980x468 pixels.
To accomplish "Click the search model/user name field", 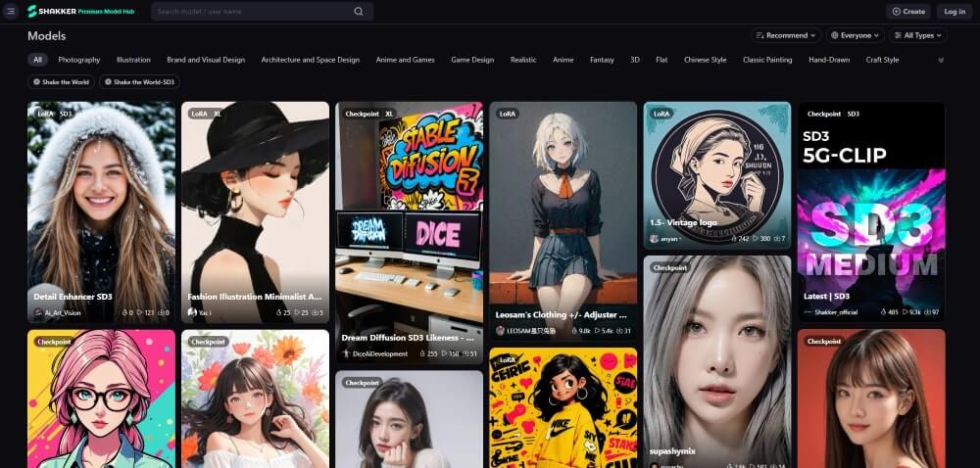I will tap(250, 12).
